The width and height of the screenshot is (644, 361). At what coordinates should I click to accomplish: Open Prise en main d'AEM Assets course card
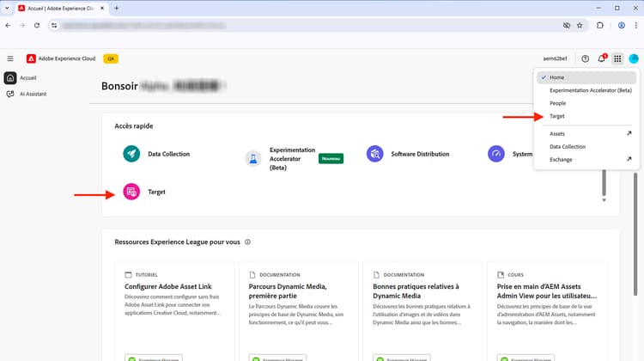(547, 311)
